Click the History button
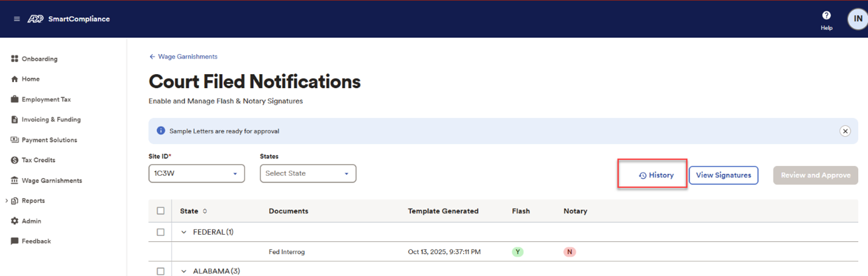The height and width of the screenshot is (276, 868). 656,175
